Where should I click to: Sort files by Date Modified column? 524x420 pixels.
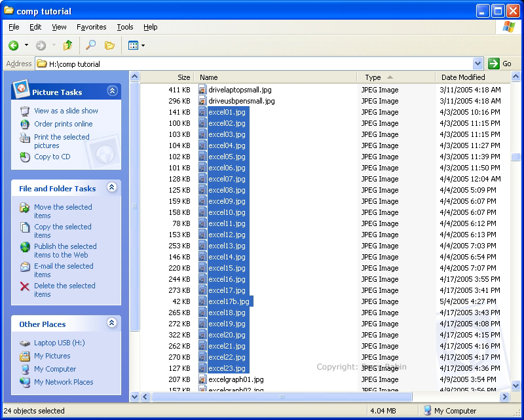pyautogui.click(x=463, y=77)
